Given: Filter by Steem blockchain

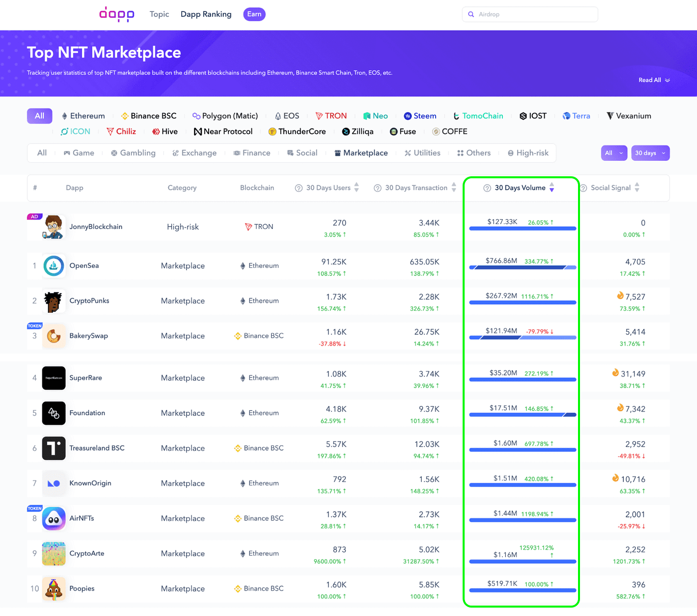Looking at the screenshot, I should tap(420, 116).
